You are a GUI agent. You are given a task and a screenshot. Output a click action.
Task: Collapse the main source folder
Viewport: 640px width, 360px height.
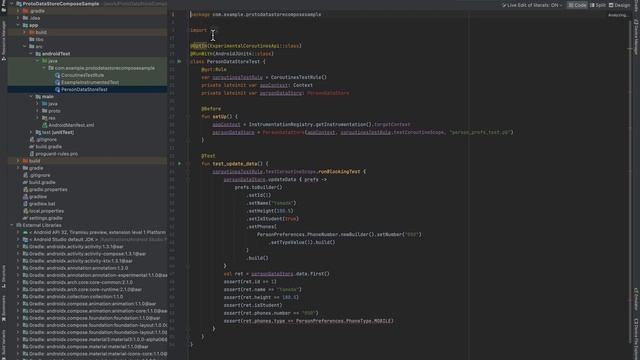31,97
